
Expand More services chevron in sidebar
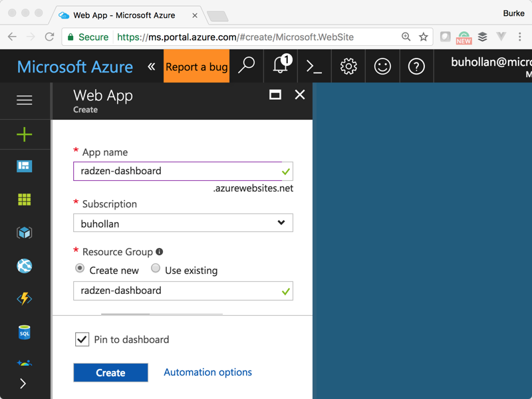click(23, 384)
